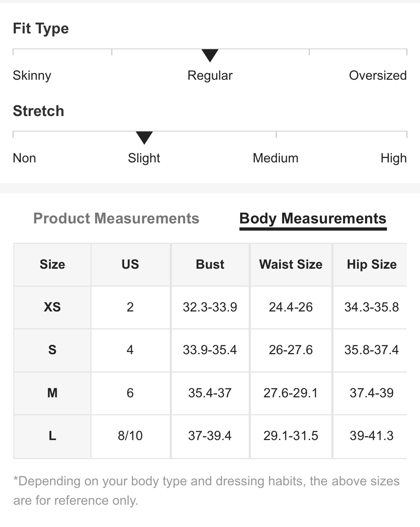Screen dimensions: 420x527
Task: Click the High stretch label
Action: coord(393,158)
